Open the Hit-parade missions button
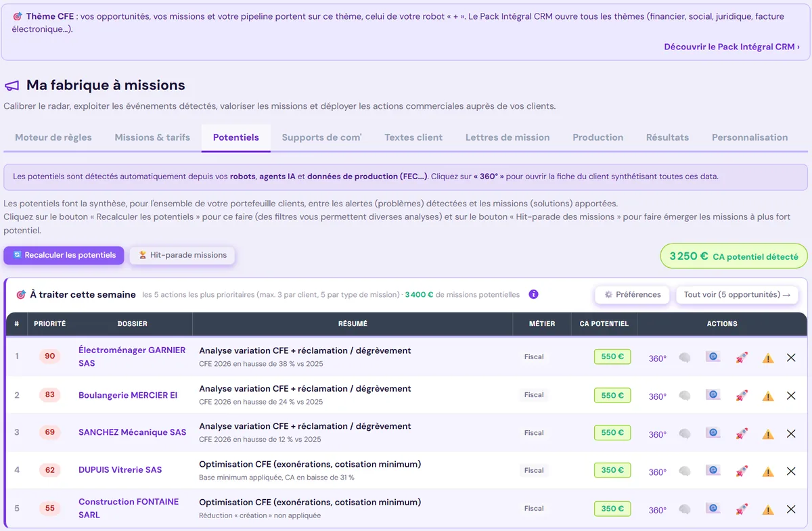 pos(183,255)
